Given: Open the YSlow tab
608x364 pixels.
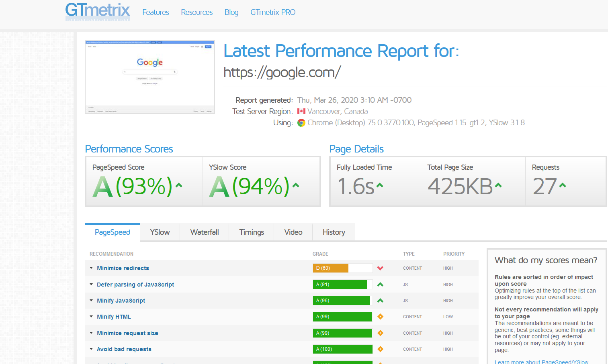Looking at the screenshot, I should 160,232.
